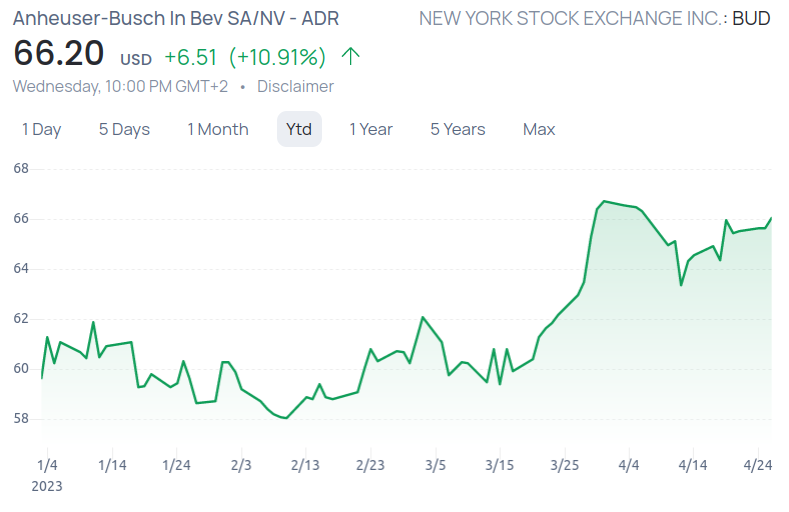Click the 3/15 date axis label
The image size is (789, 512).
[500, 465]
